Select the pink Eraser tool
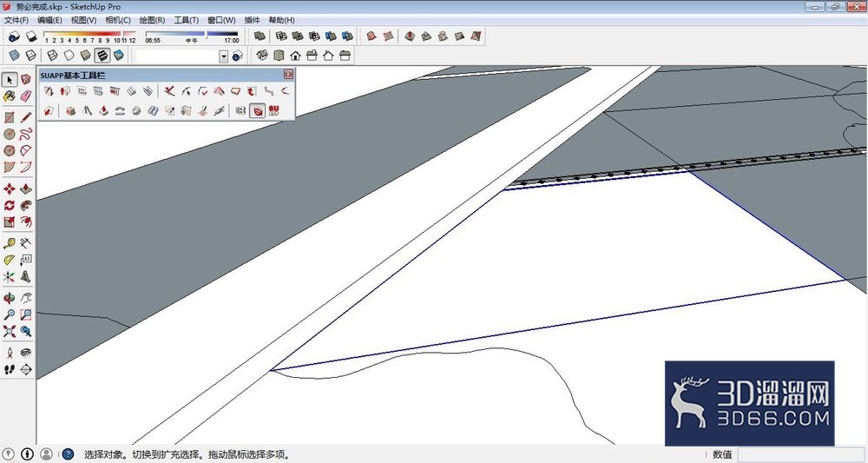The height and width of the screenshot is (463, 868). click(26, 96)
